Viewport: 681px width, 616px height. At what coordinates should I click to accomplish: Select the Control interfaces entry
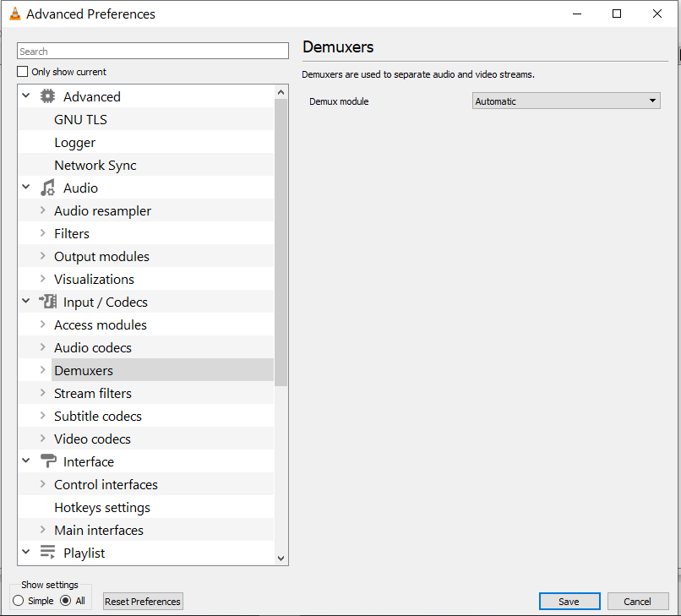pos(106,484)
